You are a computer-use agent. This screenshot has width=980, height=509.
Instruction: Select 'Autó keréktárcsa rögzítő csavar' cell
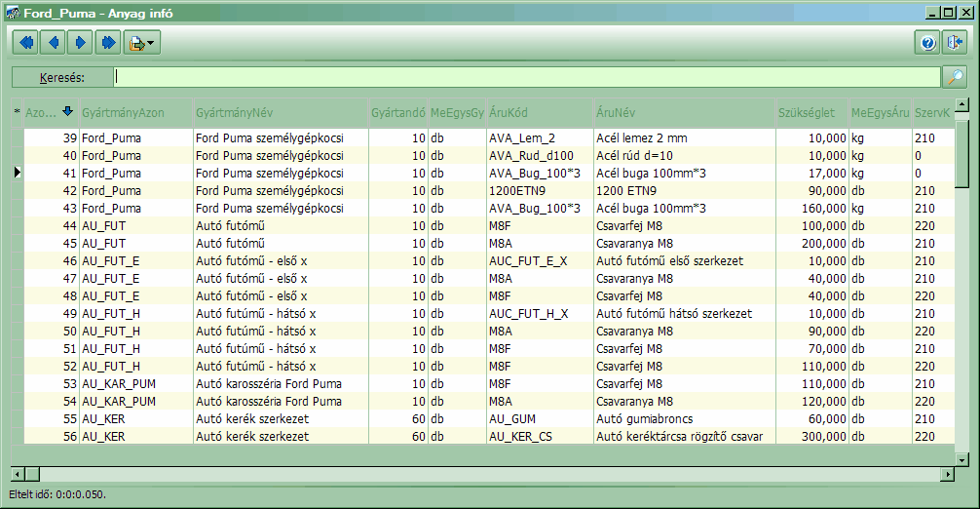click(685, 437)
